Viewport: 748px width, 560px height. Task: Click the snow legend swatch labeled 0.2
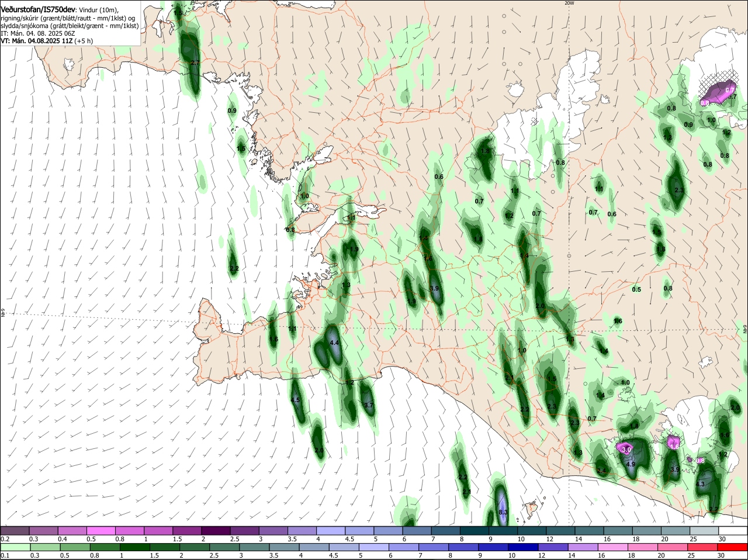coord(15,530)
